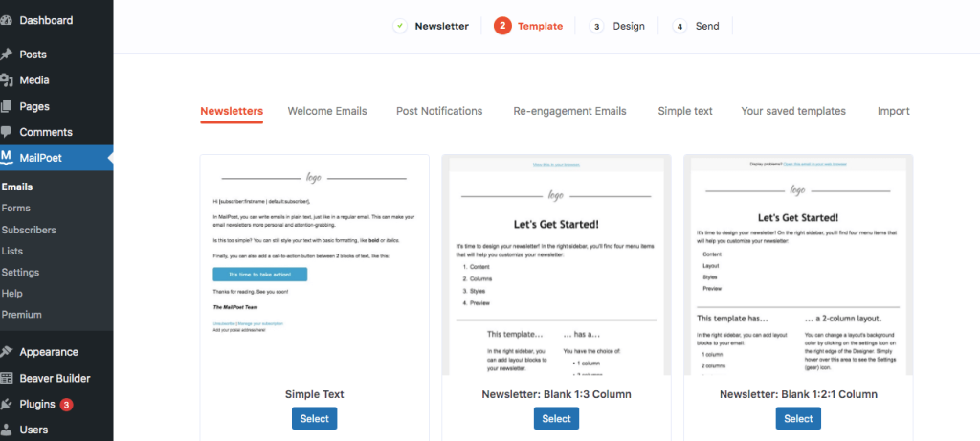Go back to Newsletter step
Image resolution: width=980 pixels, height=441 pixels.
[x=442, y=26]
